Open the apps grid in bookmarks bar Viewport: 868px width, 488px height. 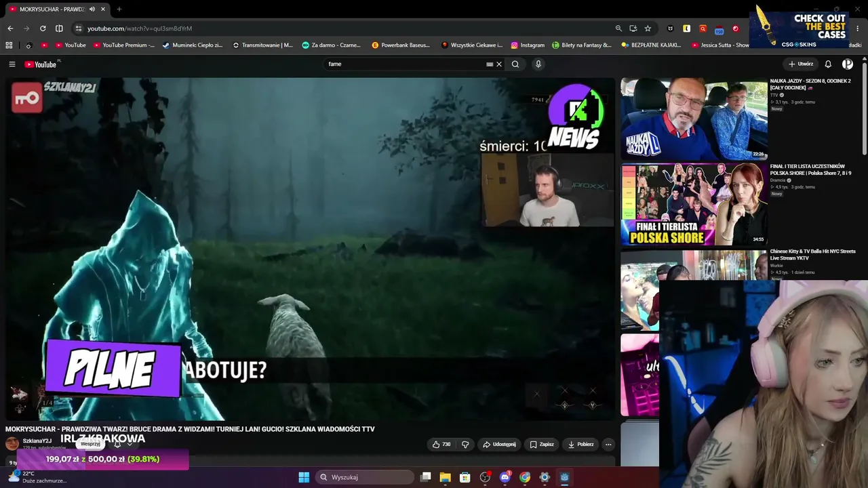pyautogui.click(x=9, y=45)
